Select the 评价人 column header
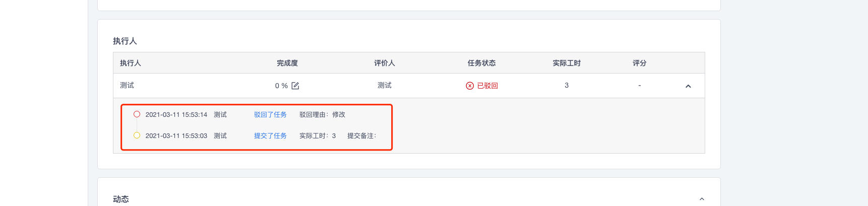This screenshot has width=868, height=206. (x=385, y=63)
